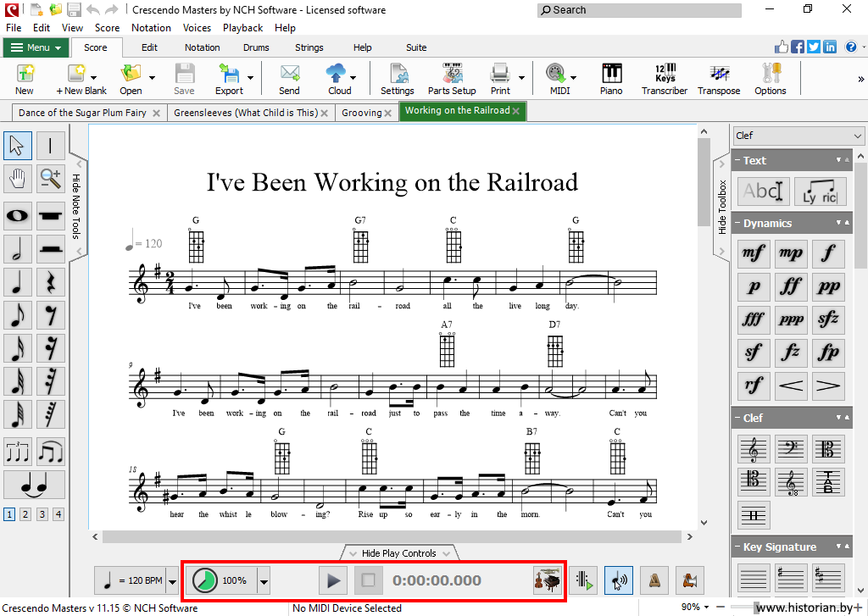Viewport: 868px width, 616px height.
Task: Expand the tempo BPM dropdown arrow
Action: click(x=173, y=580)
